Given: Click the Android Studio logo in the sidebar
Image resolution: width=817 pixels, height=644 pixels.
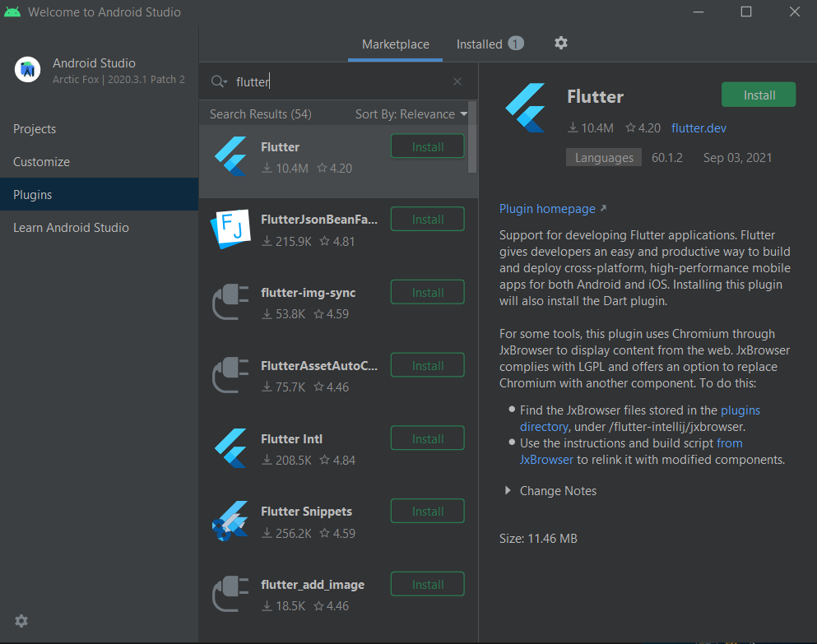Looking at the screenshot, I should (x=28, y=69).
